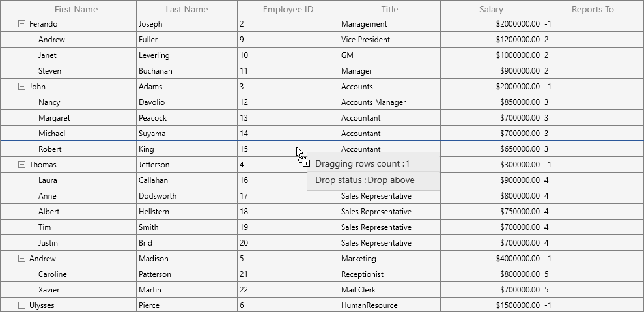The image size is (644, 312).
Task: Select the Janet first name cell
Action: point(76,55)
